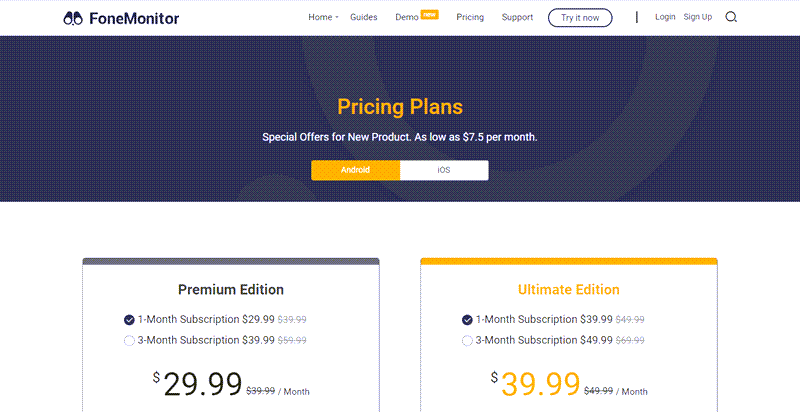Switch to the iOS pricing tab
This screenshot has height=412, width=800.
[x=444, y=170]
